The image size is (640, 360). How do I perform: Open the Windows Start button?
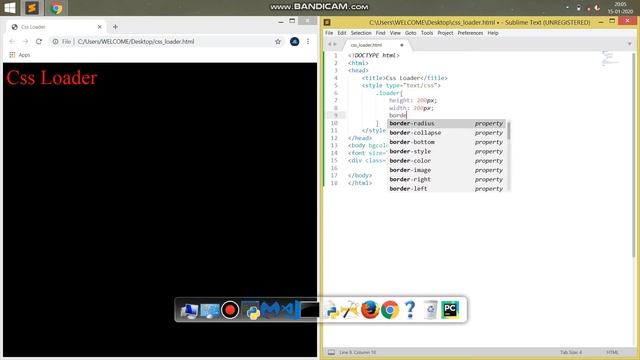(9, 7)
